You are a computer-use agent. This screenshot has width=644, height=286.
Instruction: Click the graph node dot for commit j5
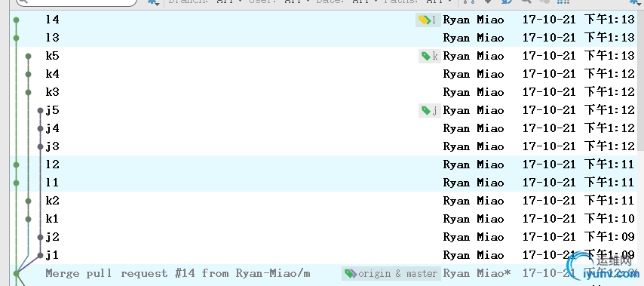tap(40, 110)
